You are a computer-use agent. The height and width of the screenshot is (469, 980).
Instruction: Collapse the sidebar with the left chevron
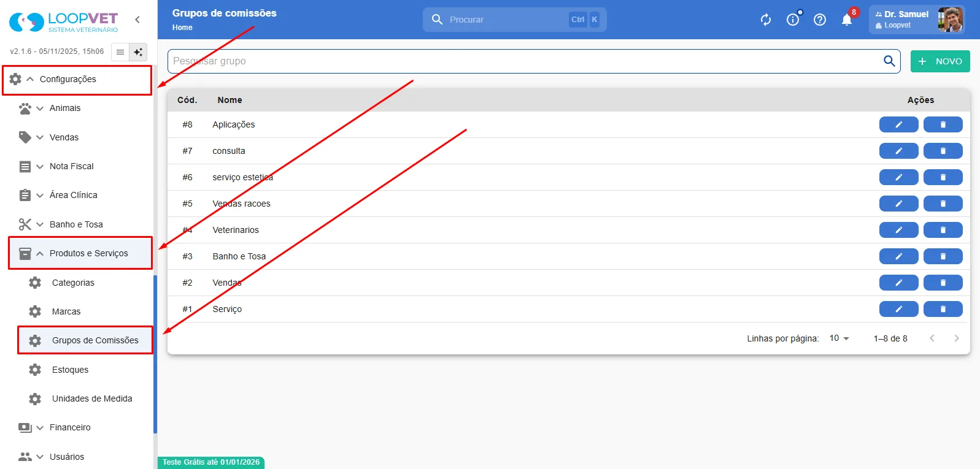point(137,20)
